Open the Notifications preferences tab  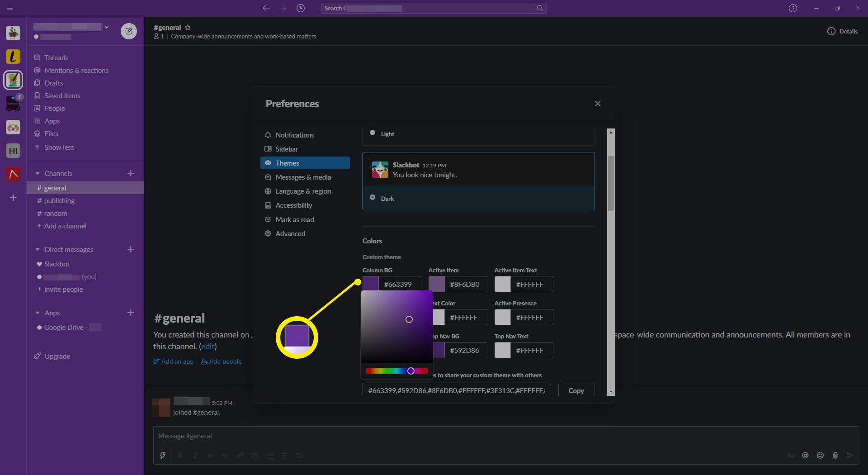point(294,135)
